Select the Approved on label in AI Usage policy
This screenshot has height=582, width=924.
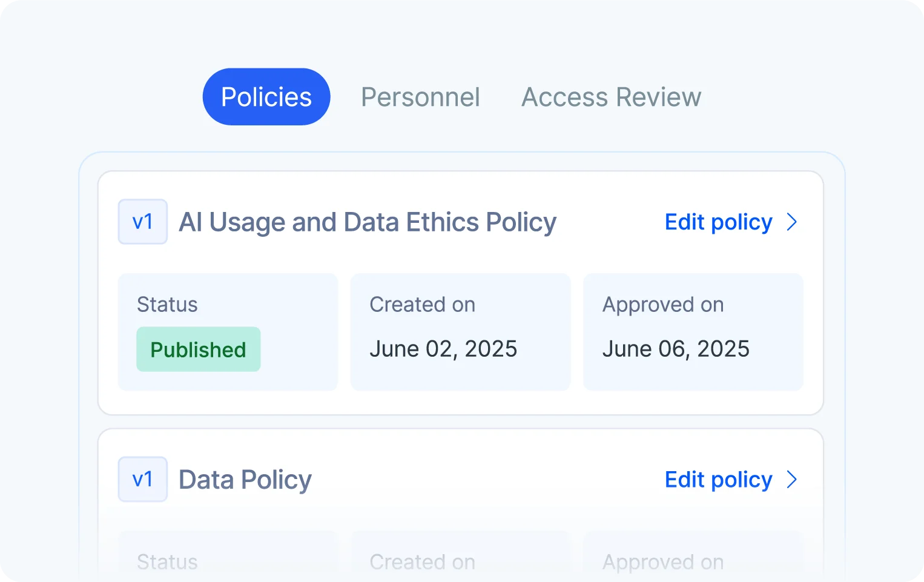point(663,305)
